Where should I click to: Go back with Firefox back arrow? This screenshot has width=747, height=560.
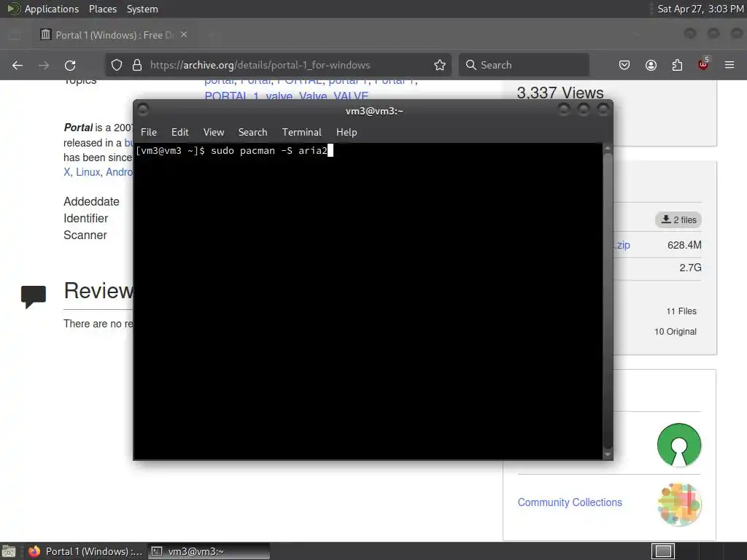point(18,65)
